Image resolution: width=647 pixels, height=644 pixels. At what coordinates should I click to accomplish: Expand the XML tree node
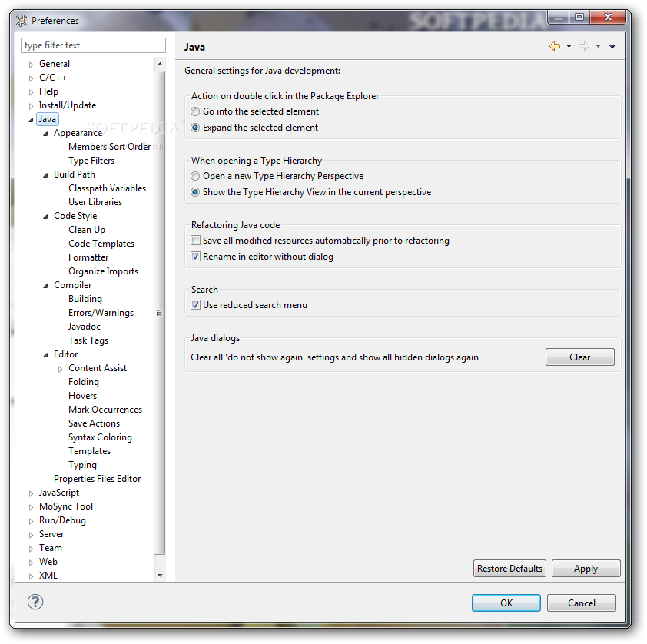(x=31, y=576)
